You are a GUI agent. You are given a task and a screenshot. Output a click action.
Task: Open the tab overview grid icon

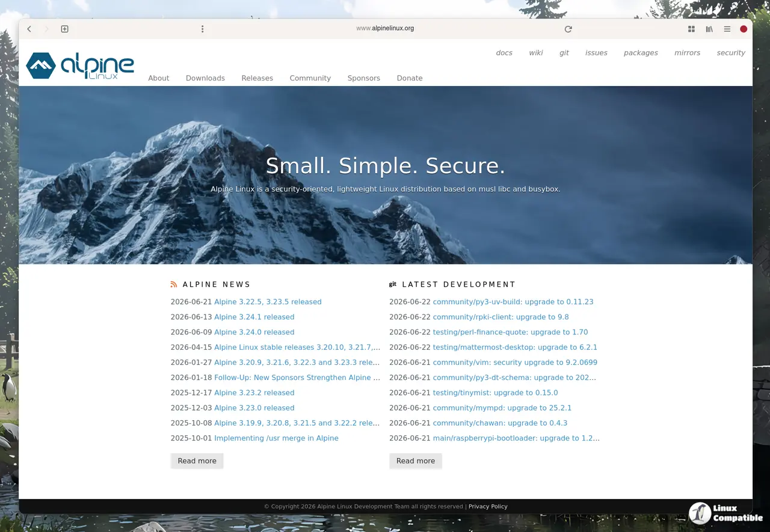(x=691, y=29)
